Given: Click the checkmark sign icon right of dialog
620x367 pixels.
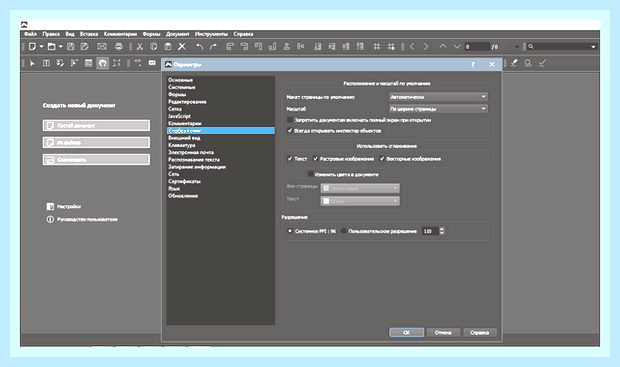Looking at the screenshot, I should pos(542,63).
